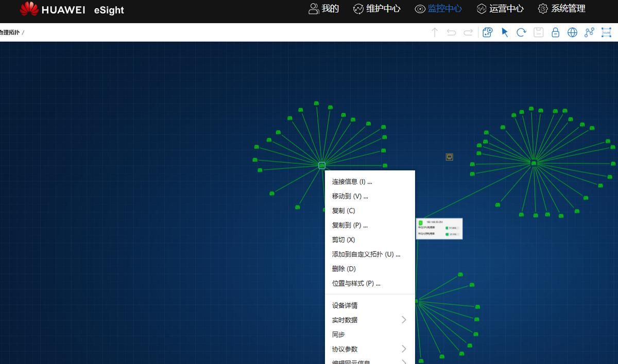Viewport: 618px width, 364px height.
Task: Select the pointer selection tool
Action: click(504, 32)
